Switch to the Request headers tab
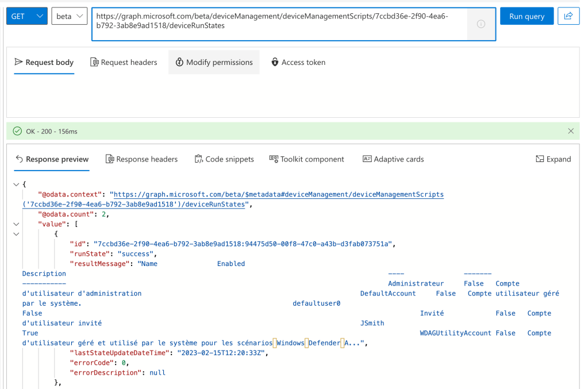The width and height of the screenshot is (588, 389). pos(124,62)
